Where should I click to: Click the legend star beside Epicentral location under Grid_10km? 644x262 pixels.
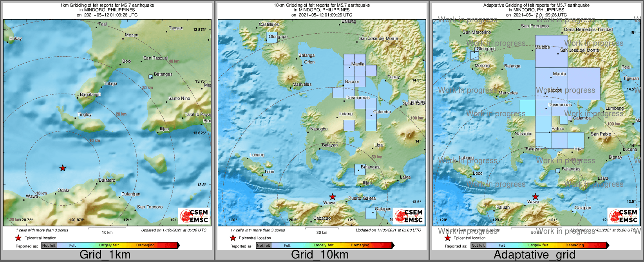(233, 238)
